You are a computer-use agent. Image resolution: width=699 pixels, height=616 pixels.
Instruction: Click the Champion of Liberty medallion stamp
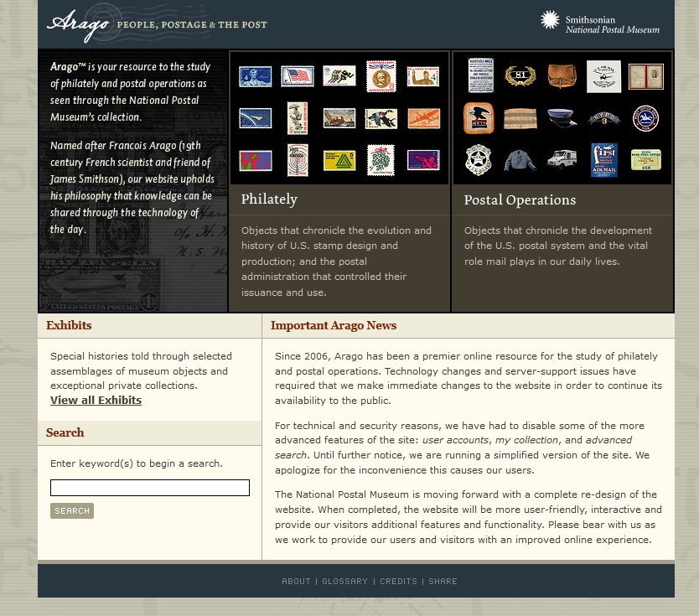coord(381,76)
